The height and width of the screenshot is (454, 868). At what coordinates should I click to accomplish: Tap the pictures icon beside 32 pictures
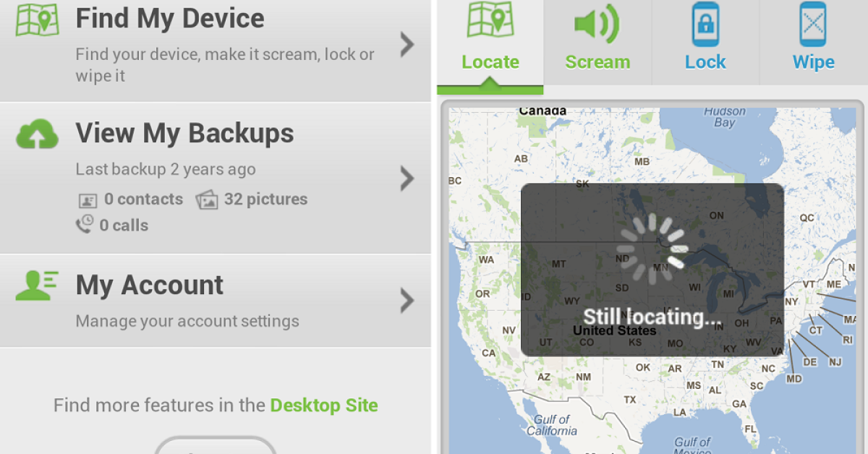[x=207, y=200]
